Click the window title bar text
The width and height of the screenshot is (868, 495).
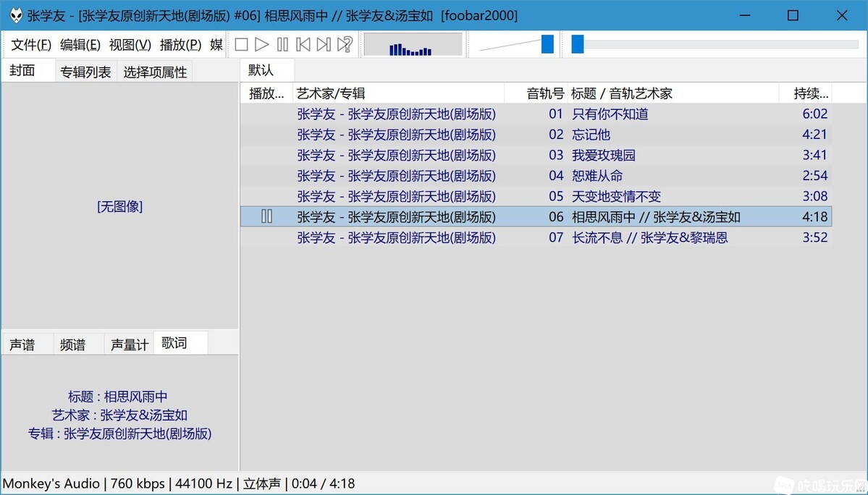(272, 15)
